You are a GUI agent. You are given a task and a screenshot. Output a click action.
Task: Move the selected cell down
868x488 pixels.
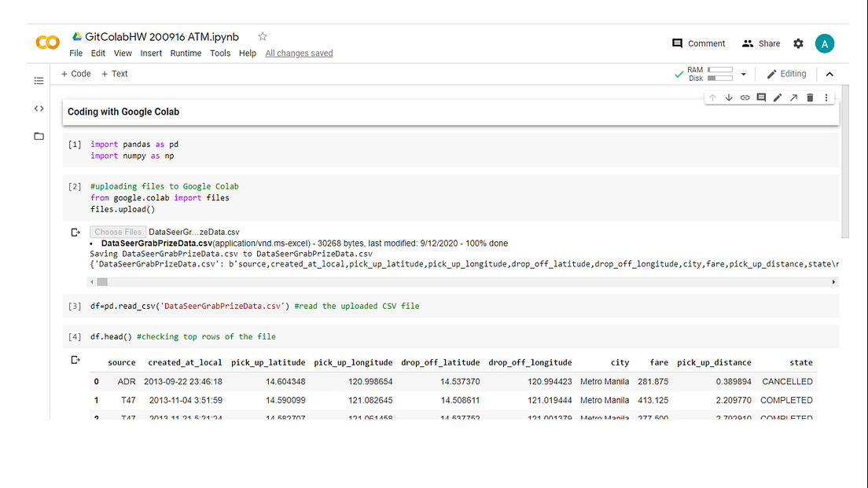coord(728,97)
